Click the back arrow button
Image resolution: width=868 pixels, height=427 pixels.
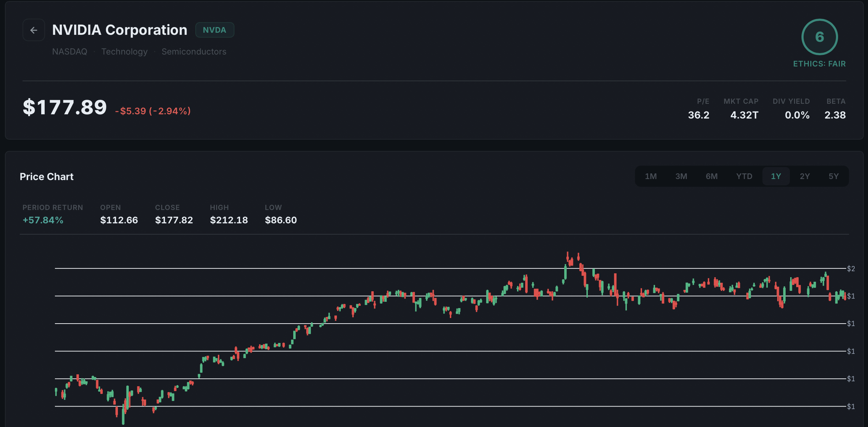pyautogui.click(x=34, y=30)
